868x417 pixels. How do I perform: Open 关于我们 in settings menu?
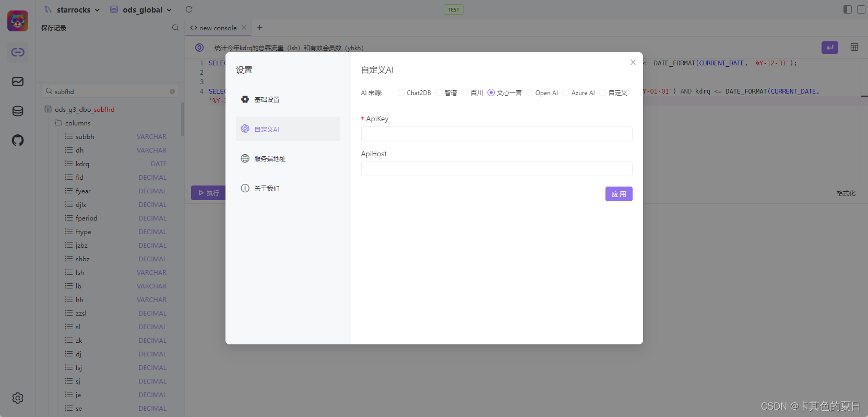tap(288, 188)
